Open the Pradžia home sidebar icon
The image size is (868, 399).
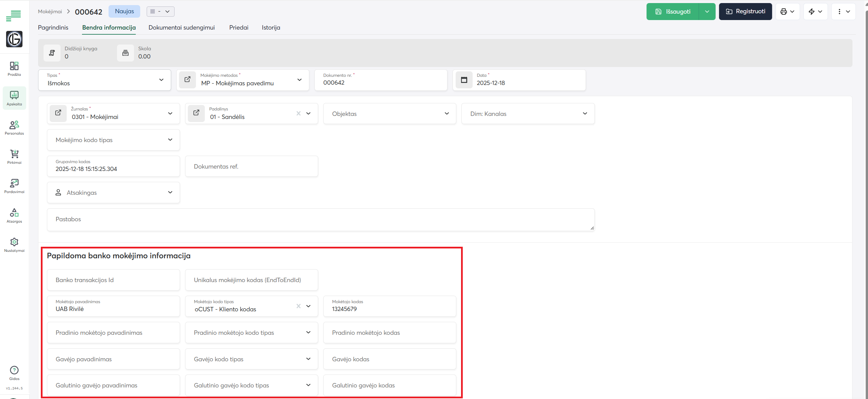(14, 68)
